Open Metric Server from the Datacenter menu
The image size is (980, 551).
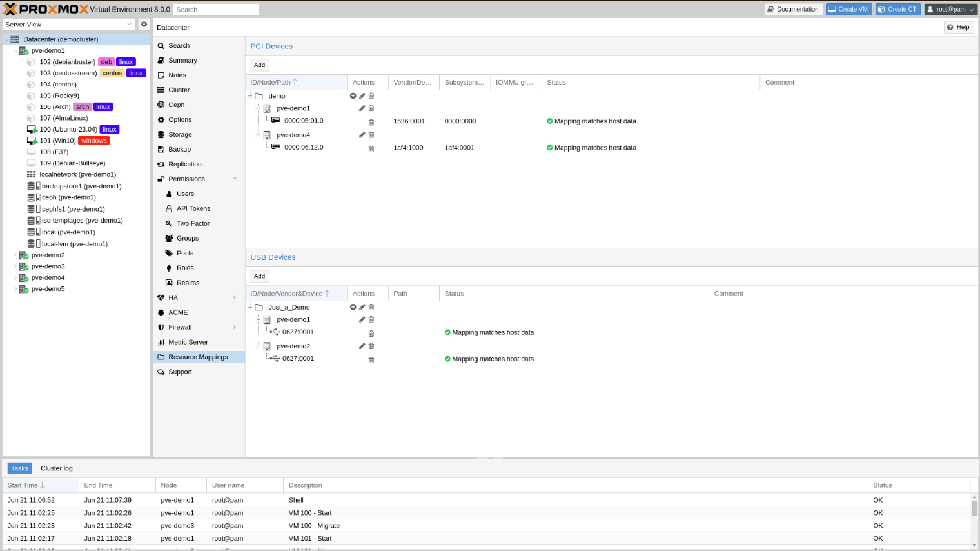click(x=188, y=342)
